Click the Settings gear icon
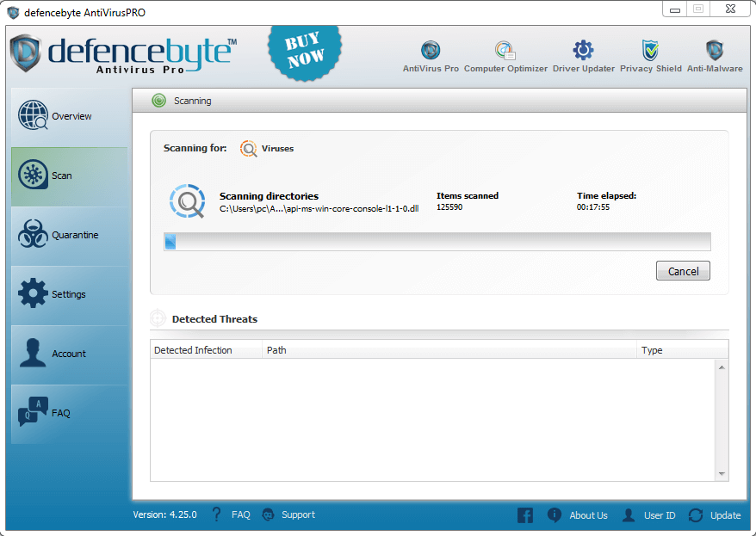The width and height of the screenshot is (756, 536). (33, 293)
